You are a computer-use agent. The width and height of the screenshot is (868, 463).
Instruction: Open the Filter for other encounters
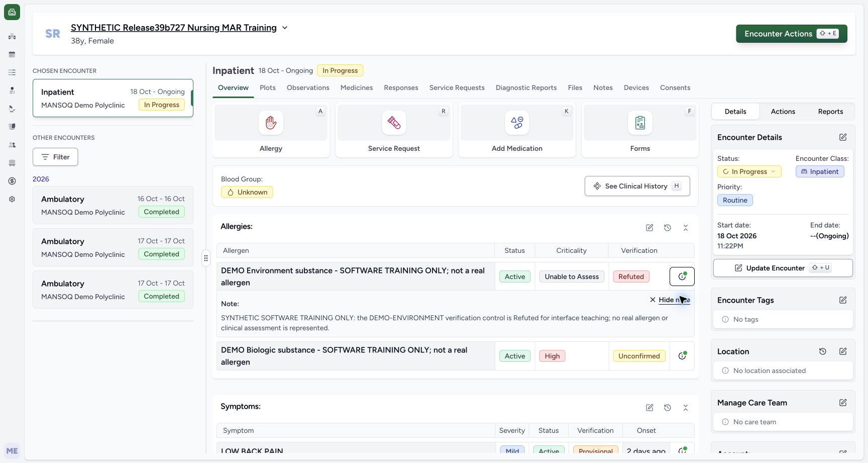click(x=55, y=157)
